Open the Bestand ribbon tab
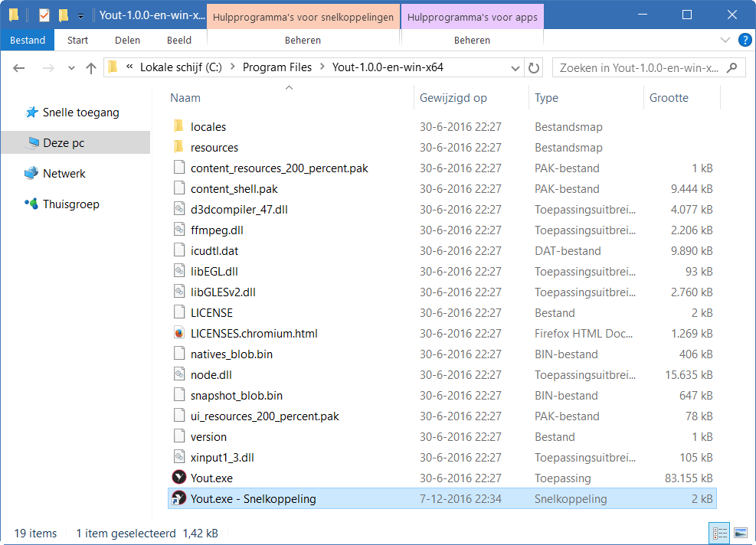 tap(28, 41)
